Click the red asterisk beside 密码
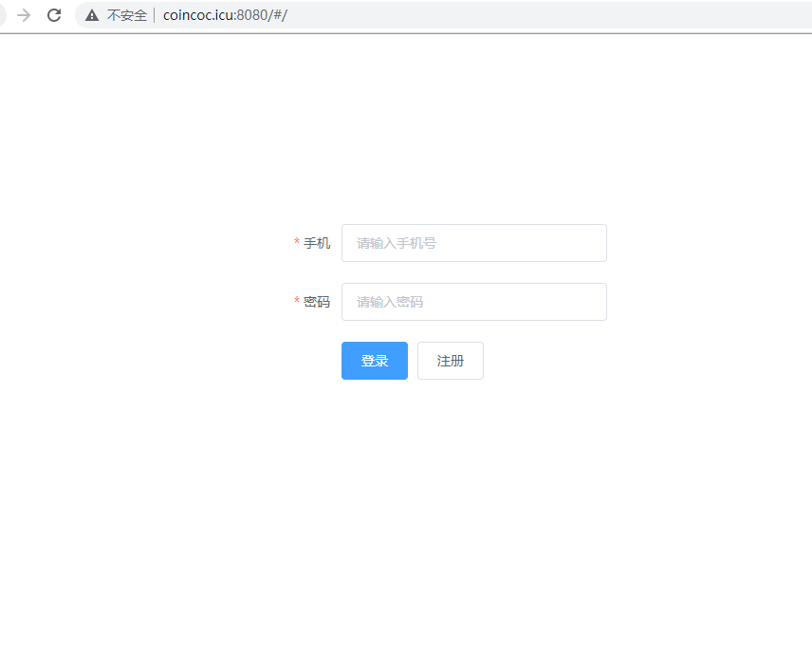 pyautogui.click(x=297, y=303)
